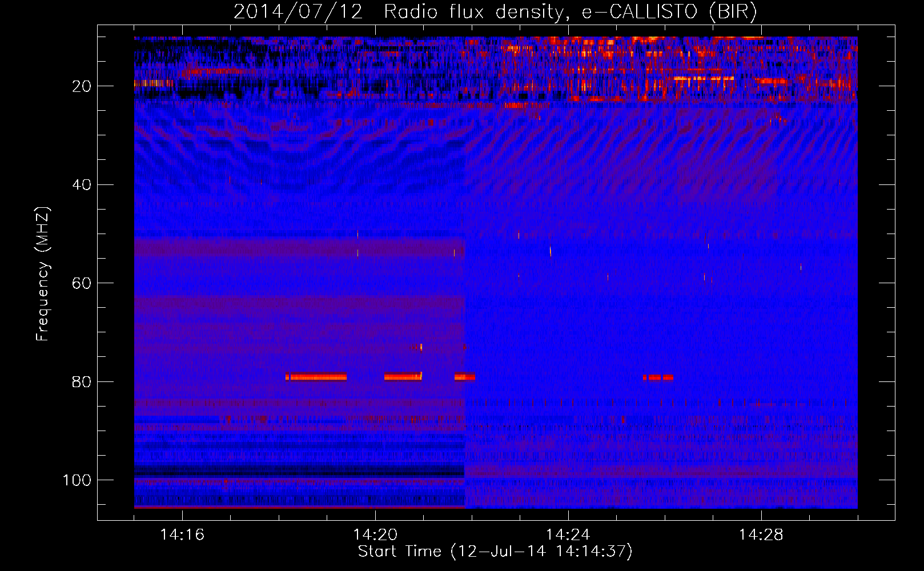The image size is (924, 571).
Task: Click the 100 MHz frequency tick label
Action: click(x=77, y=480)
